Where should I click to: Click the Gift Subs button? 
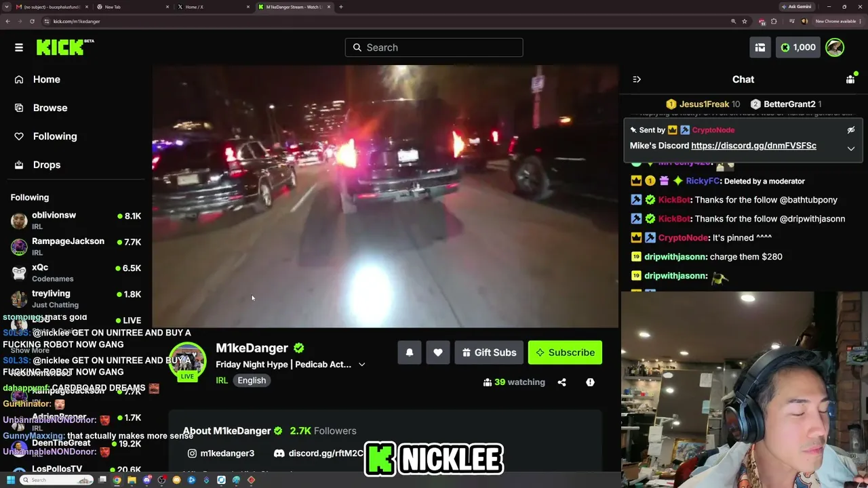pos(489,352)
